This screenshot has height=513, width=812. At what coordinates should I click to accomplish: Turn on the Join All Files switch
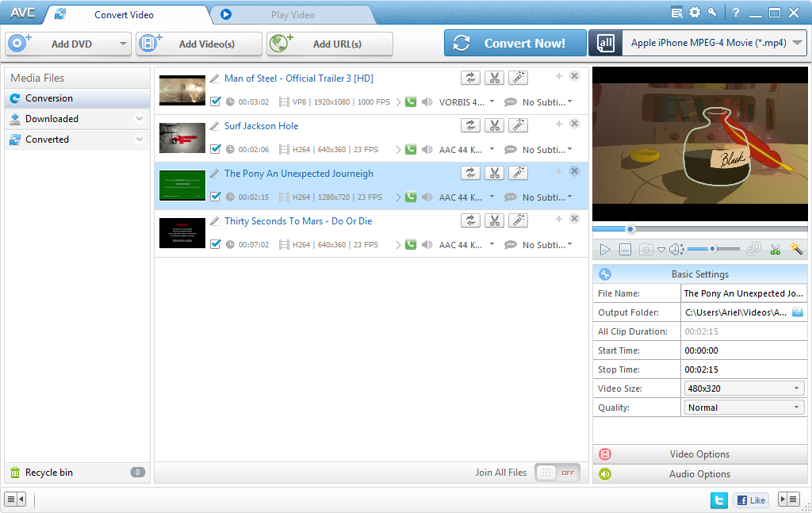[x=557, y=473]
